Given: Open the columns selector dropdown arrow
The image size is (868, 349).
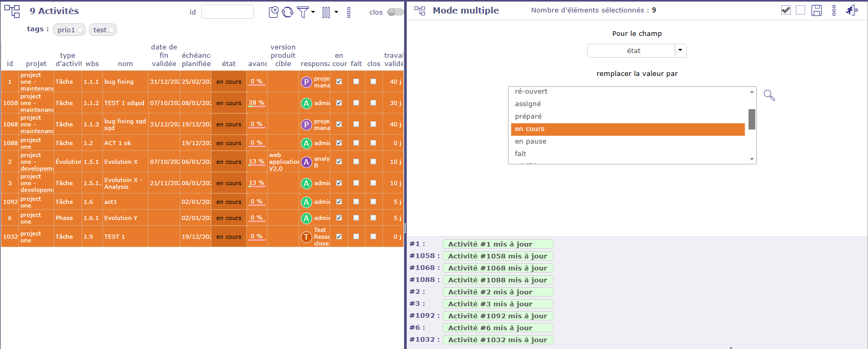Looking at the screenshot, I should (336, 12).
